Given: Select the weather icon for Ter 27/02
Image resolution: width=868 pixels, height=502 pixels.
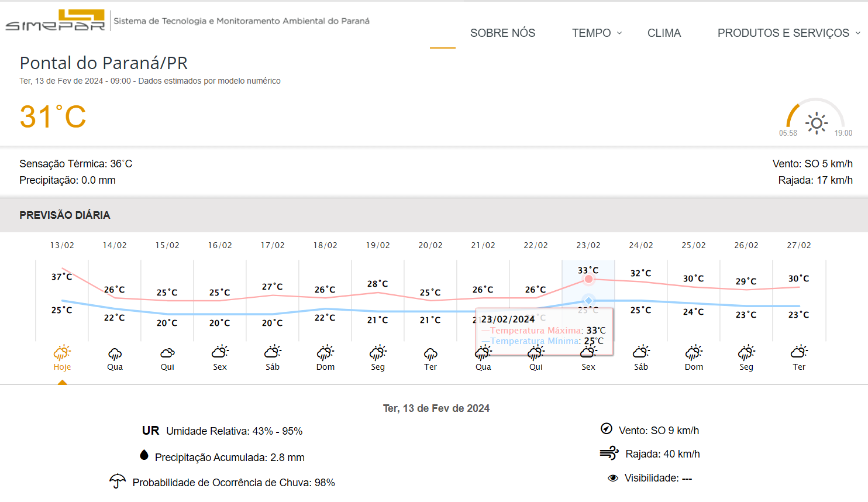Looking at the screenshot, I should [799, 352].
